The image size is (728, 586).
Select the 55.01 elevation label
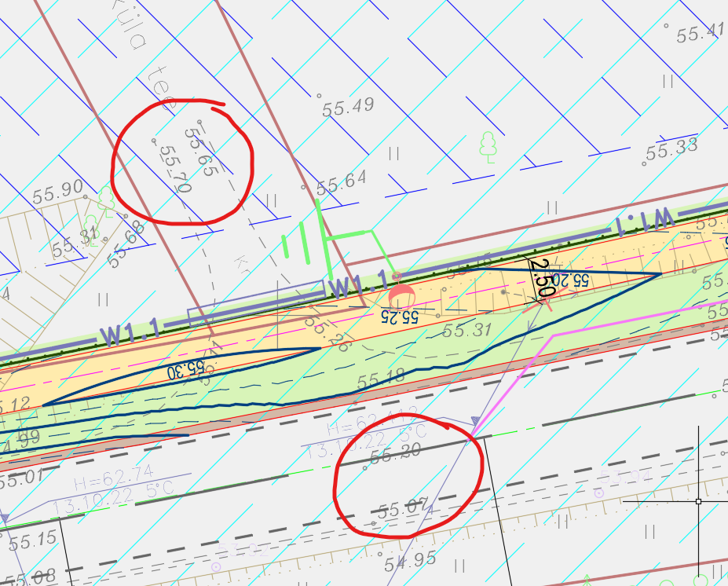tap(21, 478)
